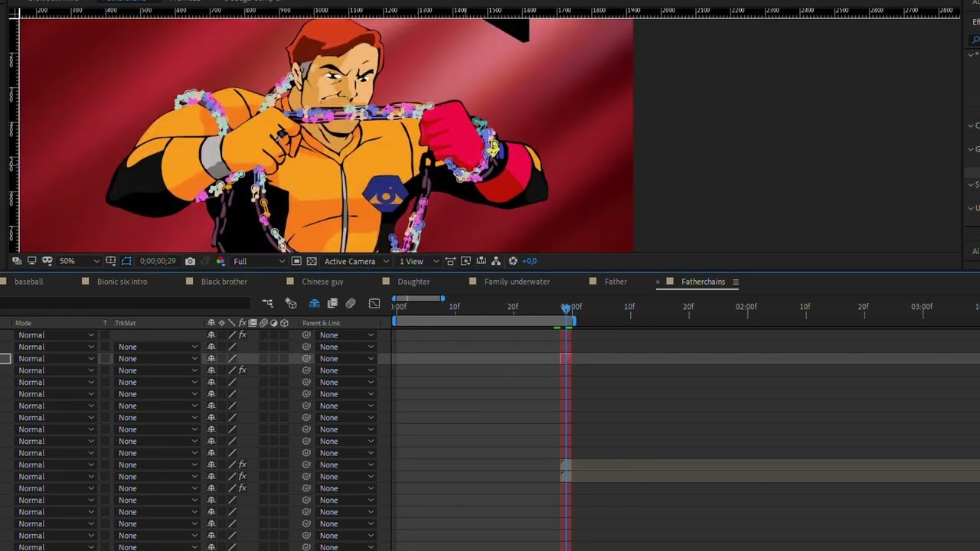Click the Reset Exposure icon

point(513,261)
